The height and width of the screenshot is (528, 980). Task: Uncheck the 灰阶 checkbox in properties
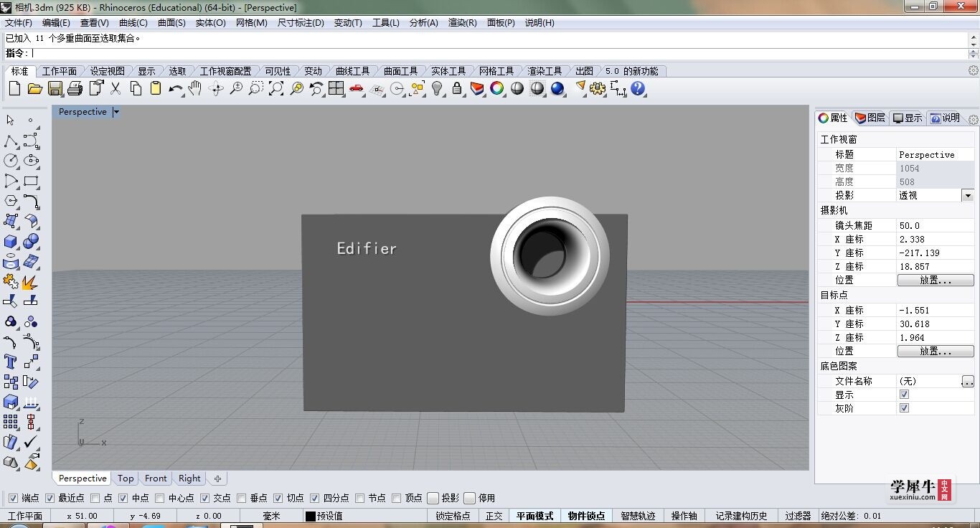(x=904, y=408)
